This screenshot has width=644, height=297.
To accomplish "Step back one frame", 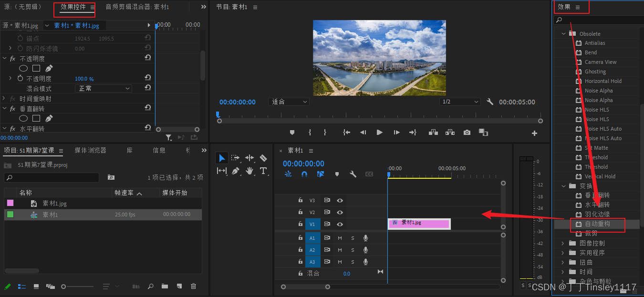I will pyautogui.click(x=363, y=133).
